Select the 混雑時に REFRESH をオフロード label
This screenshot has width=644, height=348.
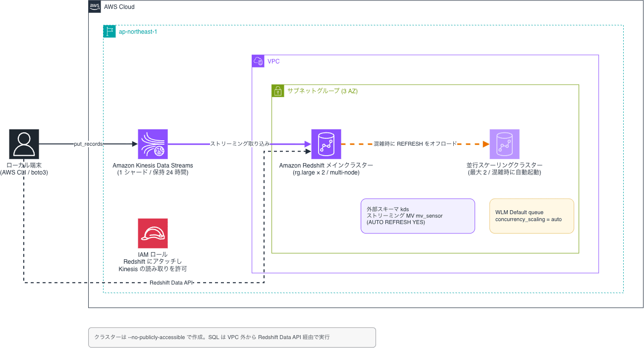(x=415, y=144)
